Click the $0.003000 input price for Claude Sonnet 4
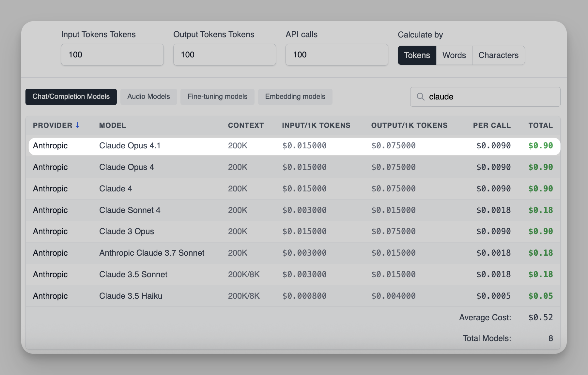Viewport: 588px width, 375px height. pos(304,210)
